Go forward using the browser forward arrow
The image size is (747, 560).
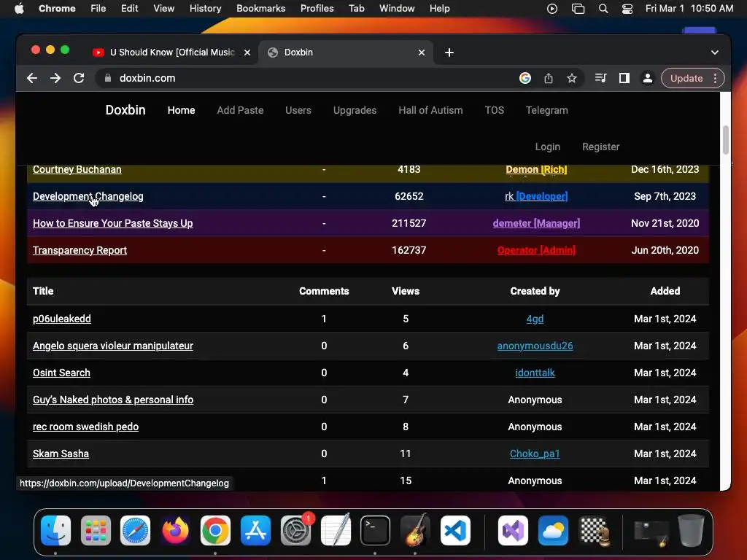coord(55,78)
